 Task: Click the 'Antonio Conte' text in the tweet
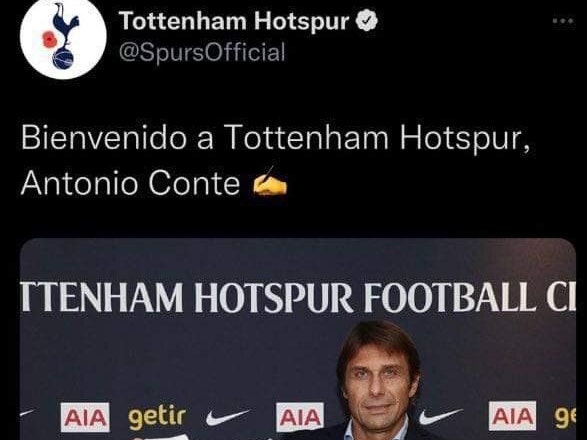(x=130, y=183)
